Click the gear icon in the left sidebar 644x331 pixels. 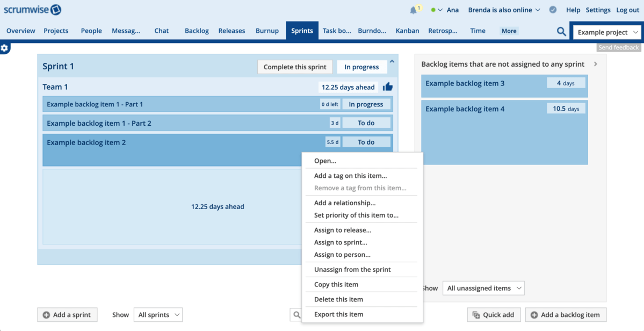point(5,48)
